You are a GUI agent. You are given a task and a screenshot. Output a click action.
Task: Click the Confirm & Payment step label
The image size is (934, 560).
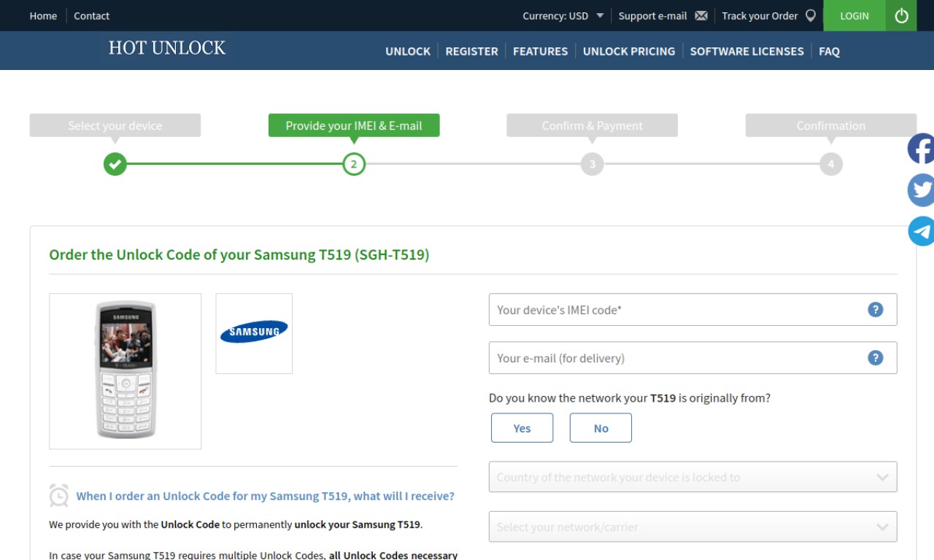point(593,125)
